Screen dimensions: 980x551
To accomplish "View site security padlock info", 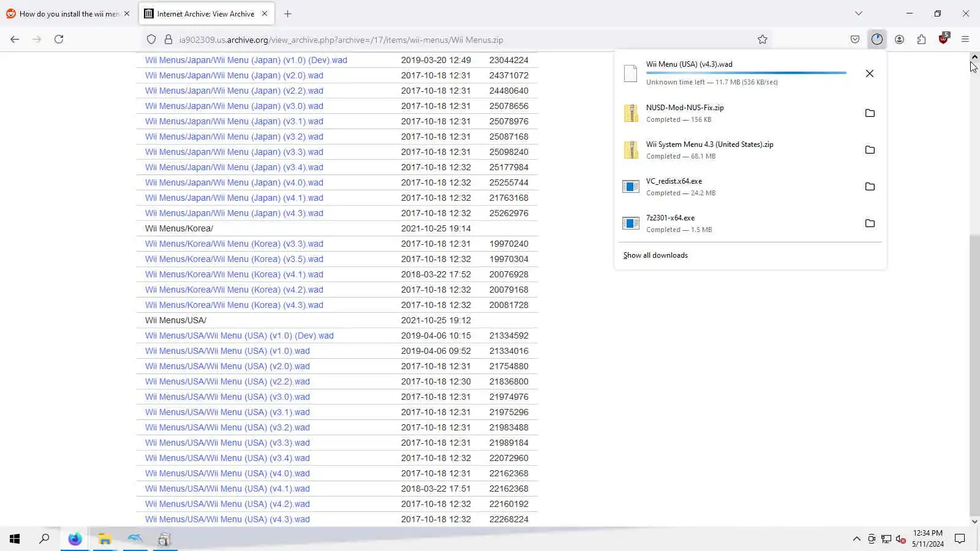I will [x=168, y=39].
